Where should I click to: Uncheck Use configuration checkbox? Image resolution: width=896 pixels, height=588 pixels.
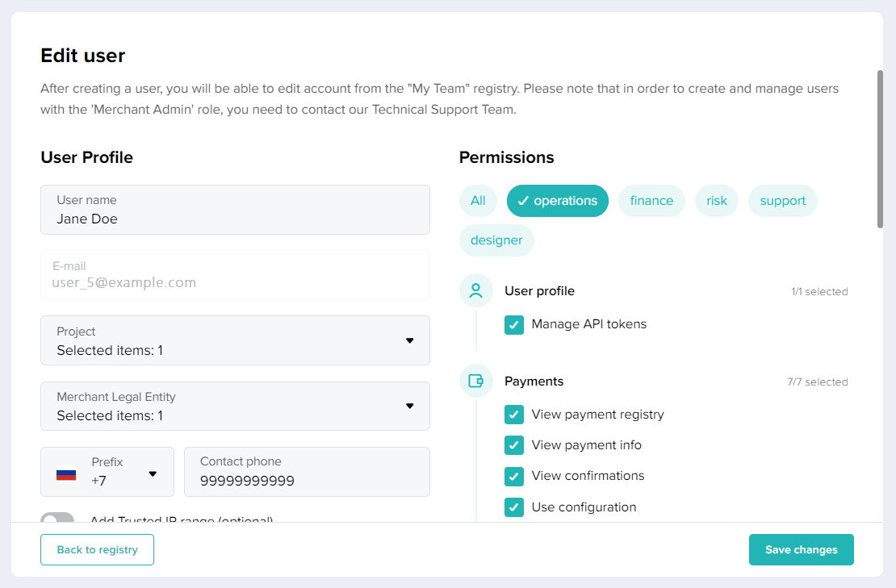(x=514, y=507)
